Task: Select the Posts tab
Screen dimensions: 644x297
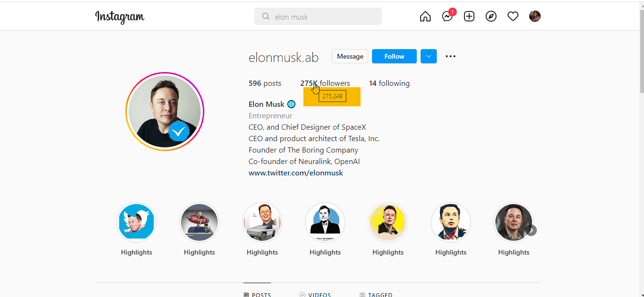Action: pyautogui.click(x=257, y=295)
